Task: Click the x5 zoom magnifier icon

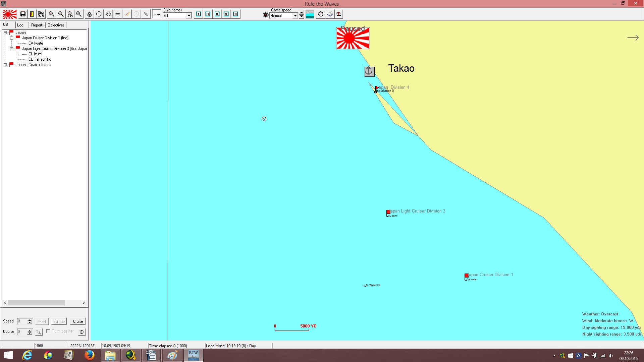Action: click(x=70, y=14)
